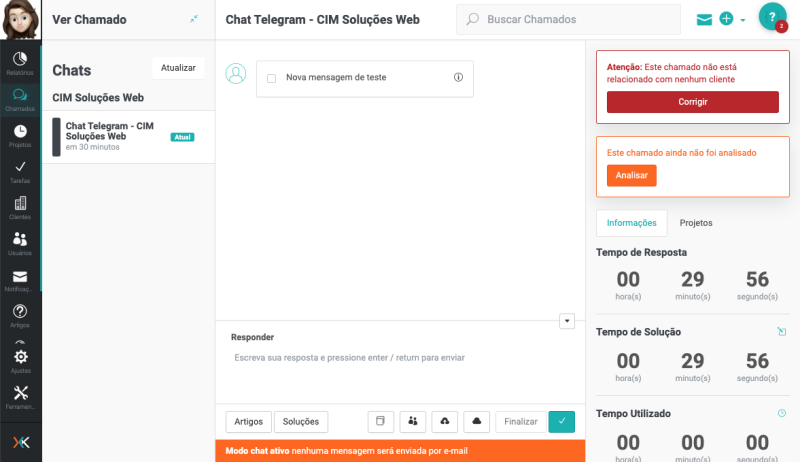Click the transfer users icon below reply
This screenshot has width=800, height=462.
(413, 422)
